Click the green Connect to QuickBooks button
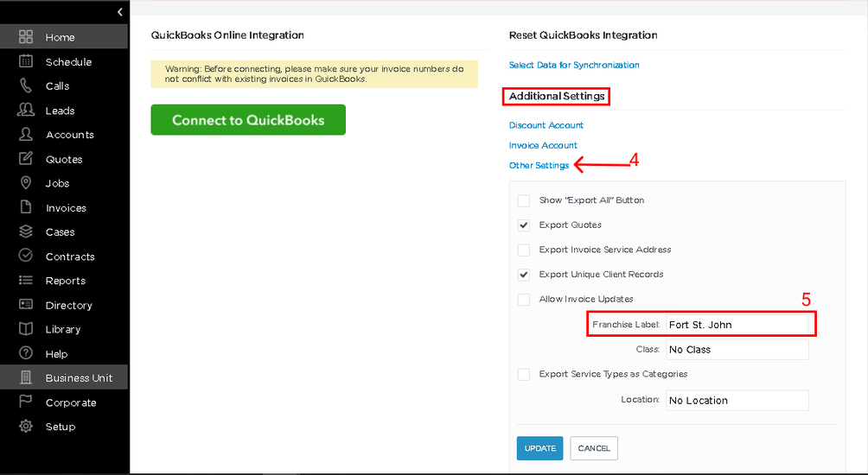 click(248, 119)
